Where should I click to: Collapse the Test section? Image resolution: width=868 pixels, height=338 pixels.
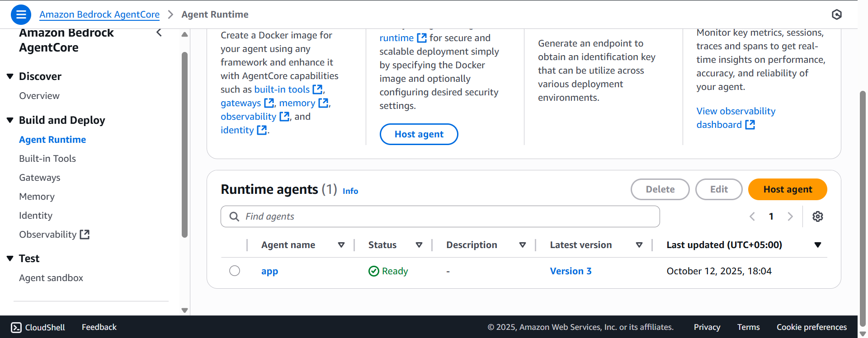pos(10,258)
